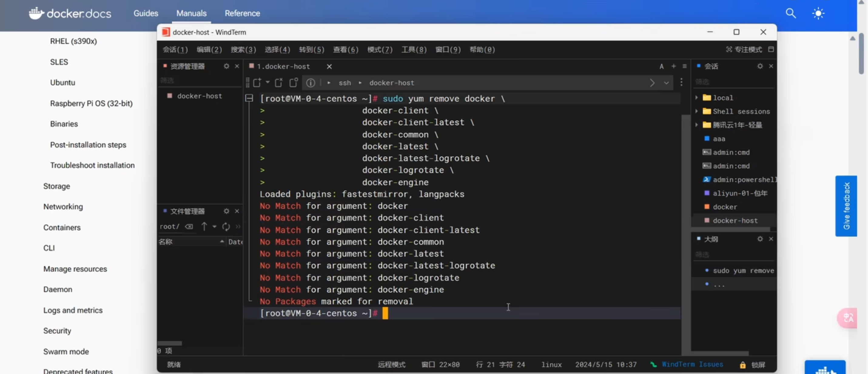Toggle the panel layout icon beside 专注模式

(771, 49)
